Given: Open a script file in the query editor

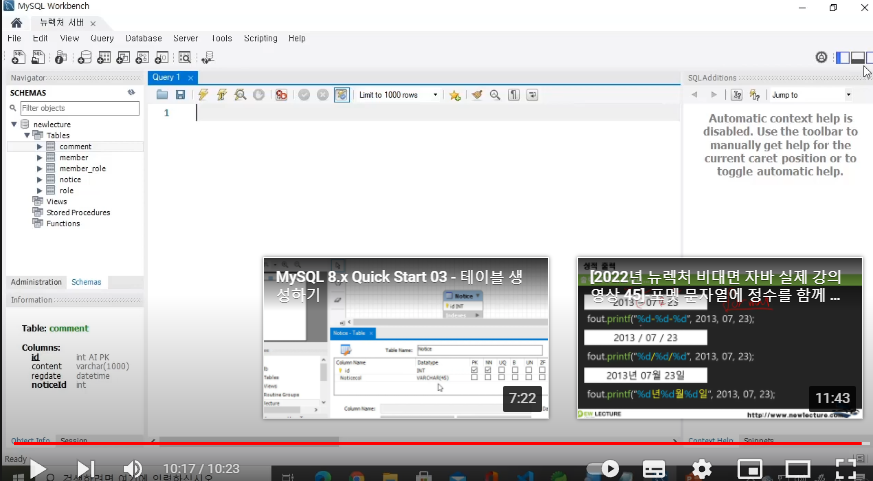Looking at the screenshot, I should (x=162, y=95).
